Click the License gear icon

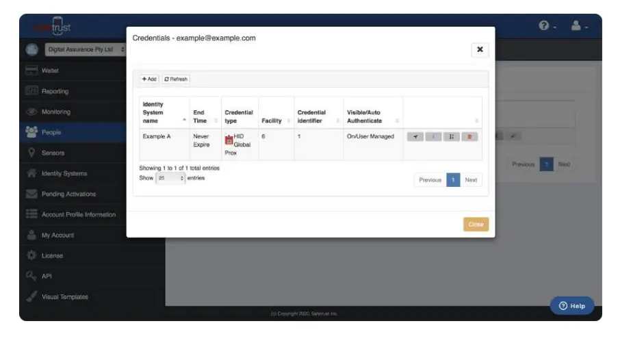31,255
